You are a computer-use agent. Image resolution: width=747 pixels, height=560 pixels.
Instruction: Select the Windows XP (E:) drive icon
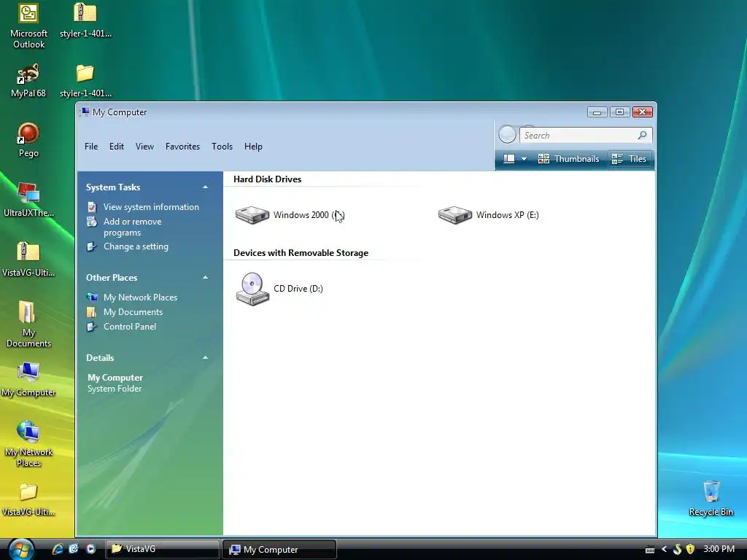coord(455,215)
